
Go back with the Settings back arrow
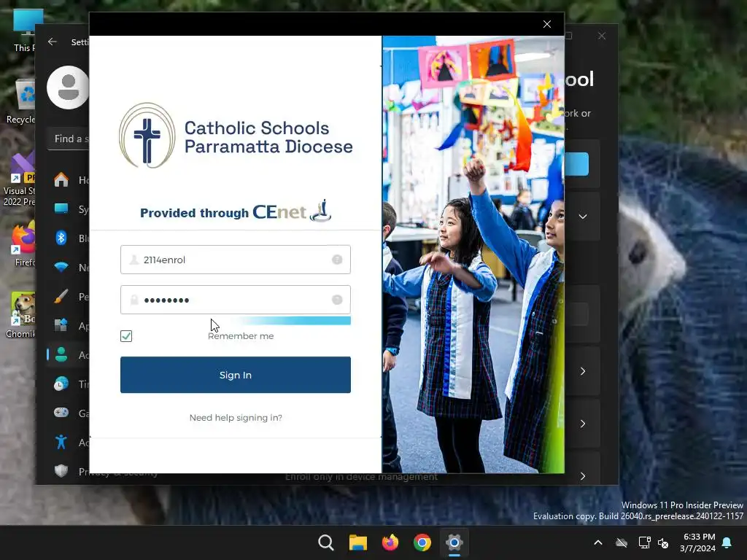53,42
